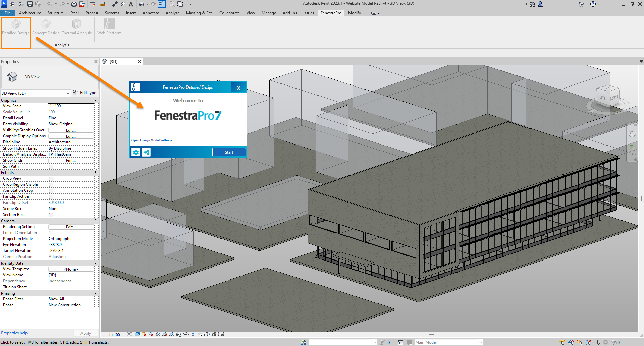
Task: Toggle Thin Lines icon in quick access toolbar
Action: click(x=162, y=4)
